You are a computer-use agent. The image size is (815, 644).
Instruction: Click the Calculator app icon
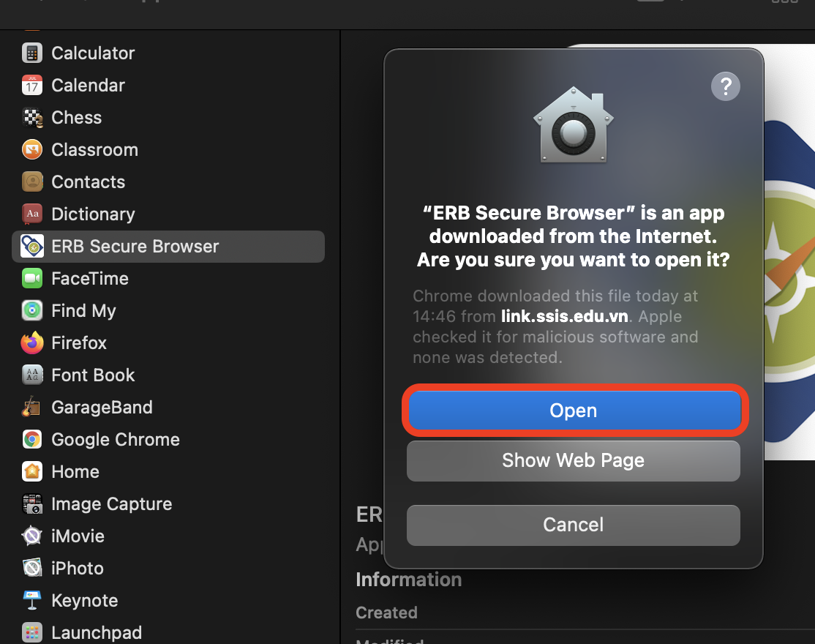pos(31,53)
